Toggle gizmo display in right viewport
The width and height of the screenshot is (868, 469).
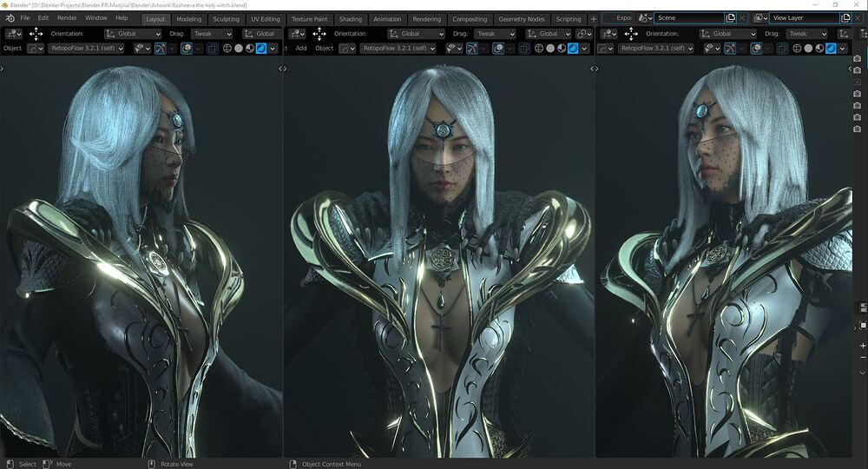pyautogui.click(x=730, y=48)
